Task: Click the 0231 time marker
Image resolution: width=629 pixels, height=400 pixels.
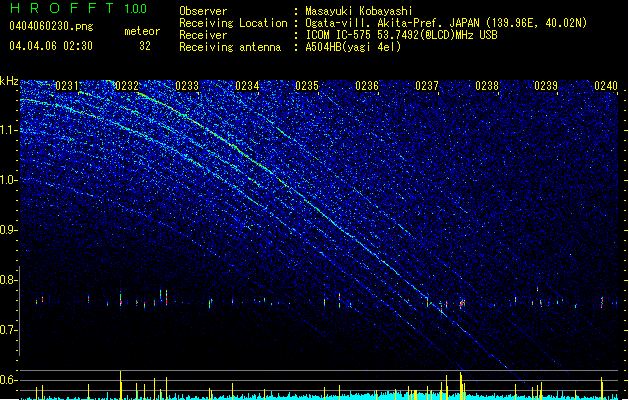Action: 67,86
